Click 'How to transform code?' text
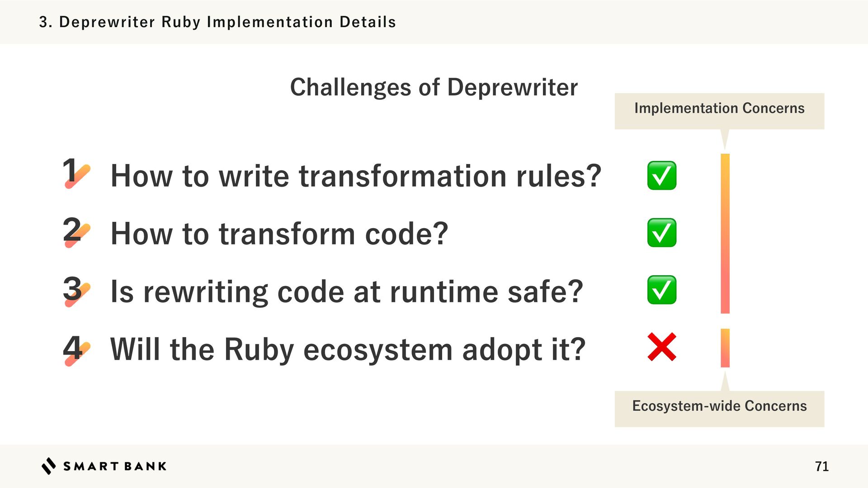Image resolution: width=868 pixels, height=488 pixels. pyautogui.click(x=279, y=234)
